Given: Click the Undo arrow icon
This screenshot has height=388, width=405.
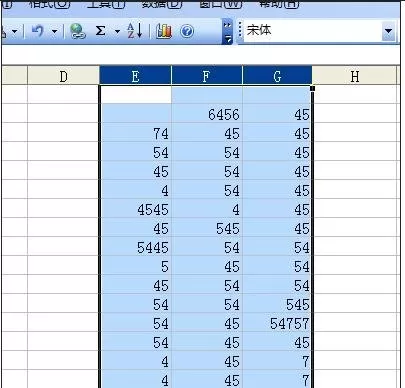Looking at the screenshot, I should click(38, 31).
